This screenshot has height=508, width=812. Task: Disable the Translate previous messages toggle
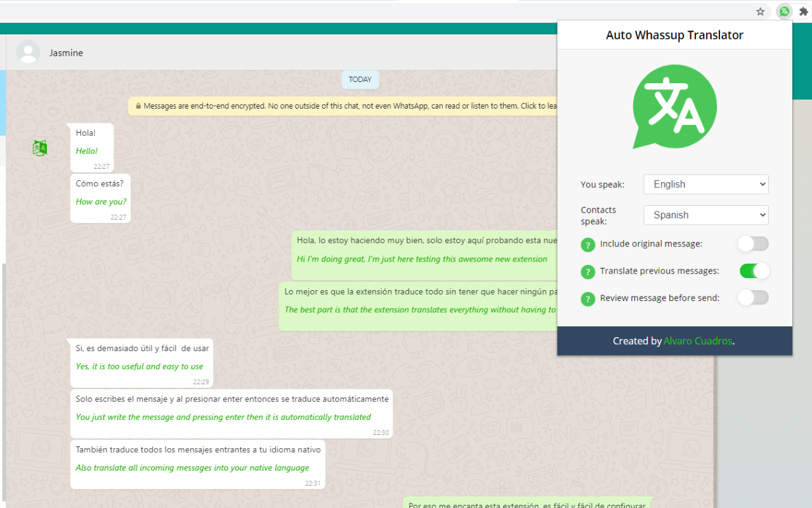[754, 271]
